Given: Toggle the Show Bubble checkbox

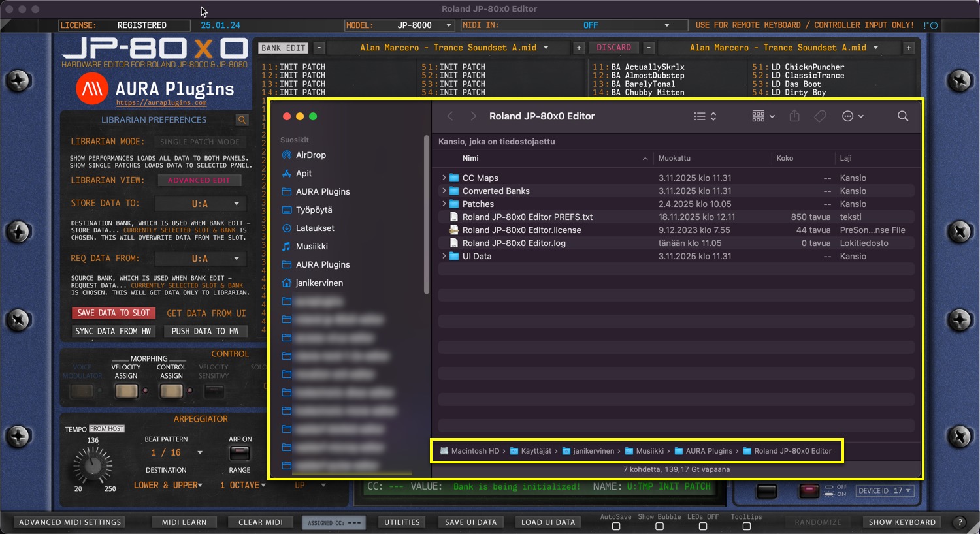Looking at the screenshot, I should (x=659, y=526).
